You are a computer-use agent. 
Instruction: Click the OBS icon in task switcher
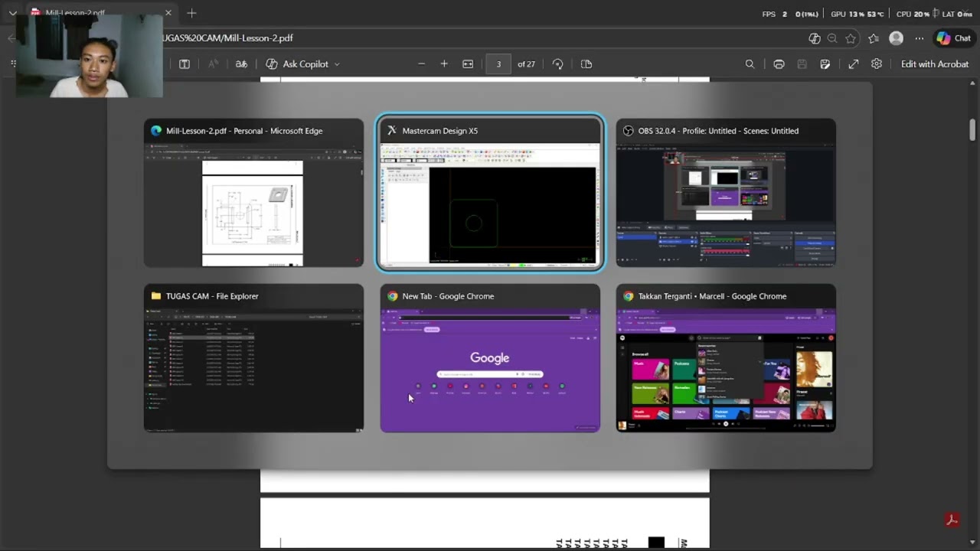(628, 131)
